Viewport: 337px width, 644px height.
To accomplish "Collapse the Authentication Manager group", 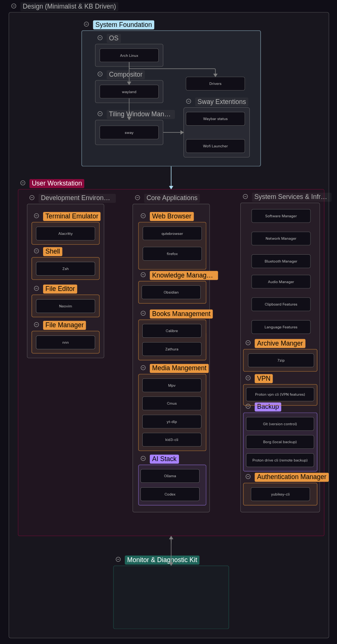I will pos(248,476).
